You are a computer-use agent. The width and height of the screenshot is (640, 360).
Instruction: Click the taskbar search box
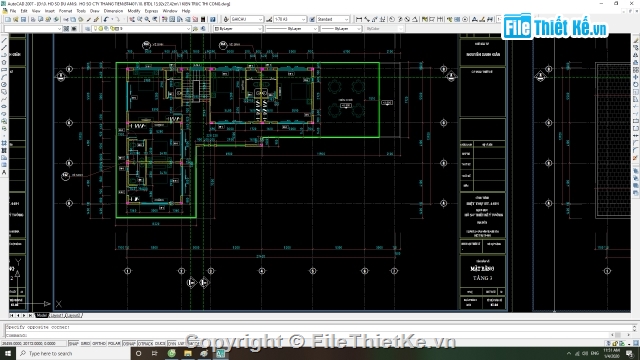[x=73, y=353]
